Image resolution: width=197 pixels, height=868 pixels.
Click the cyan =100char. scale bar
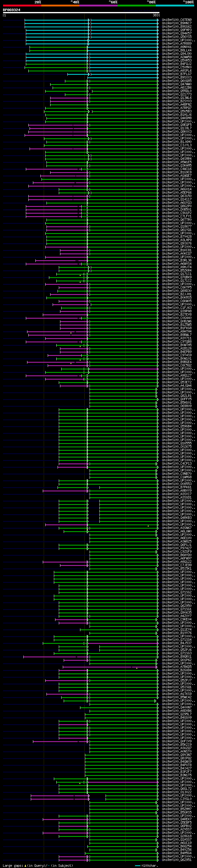pyautogui.click(x=138, y=865)
